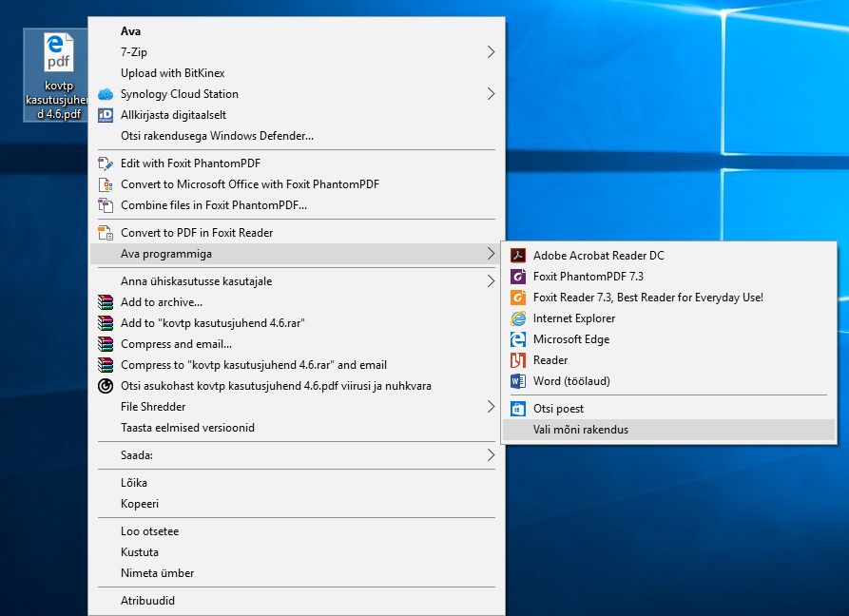
Task: Click the WinRAR icon beside Compress and email...
Action: coord(106,344)
